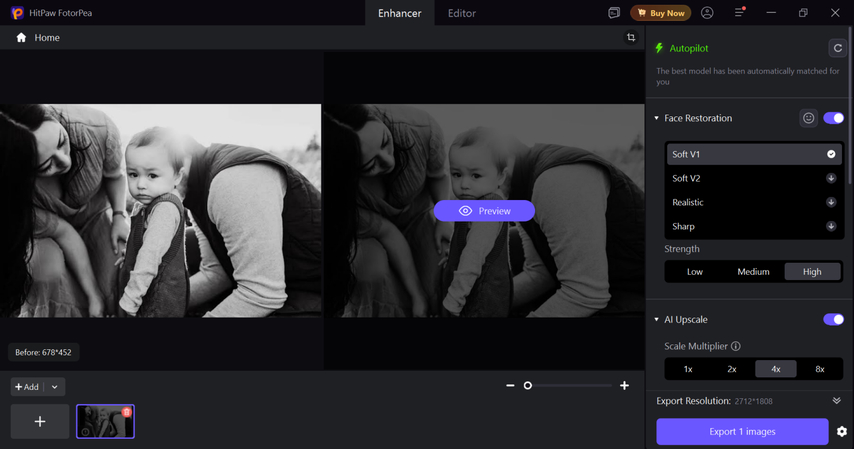Download the Soft V2 model

point(831,178)
